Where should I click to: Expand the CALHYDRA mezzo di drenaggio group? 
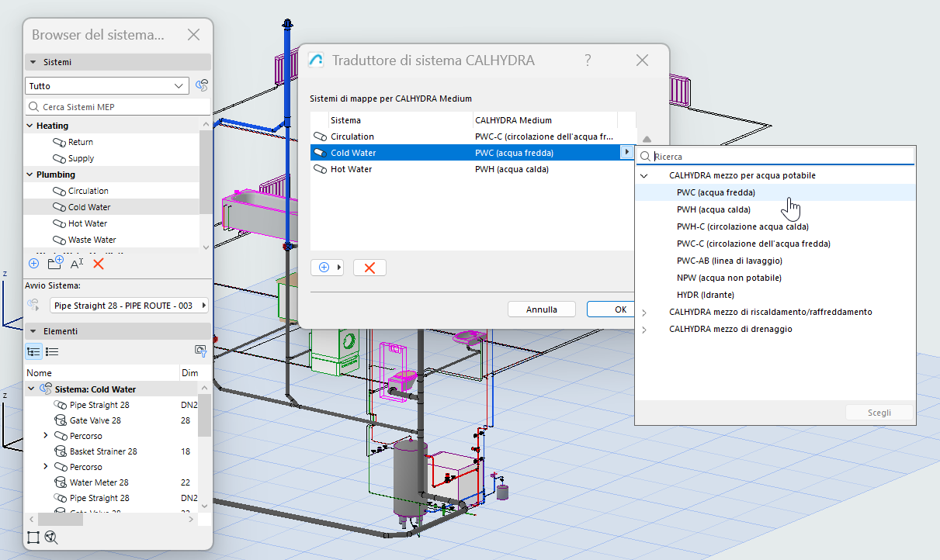pos(643,329)
